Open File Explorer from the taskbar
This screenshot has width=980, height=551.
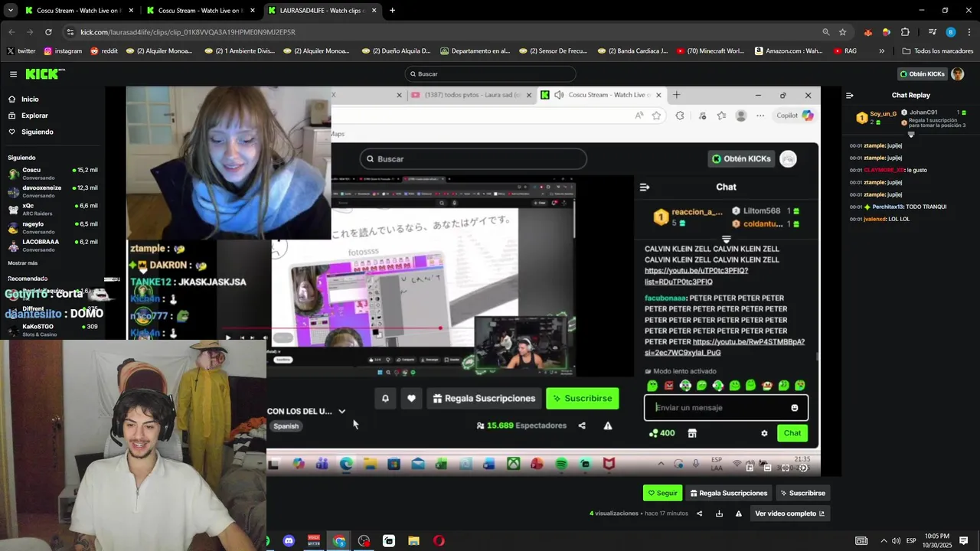413,541
